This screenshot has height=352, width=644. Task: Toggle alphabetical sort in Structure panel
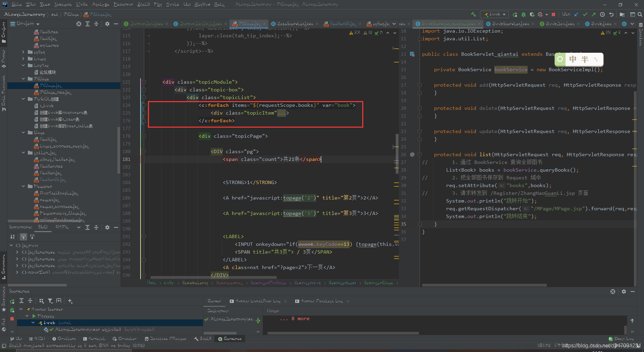[12, 237]
